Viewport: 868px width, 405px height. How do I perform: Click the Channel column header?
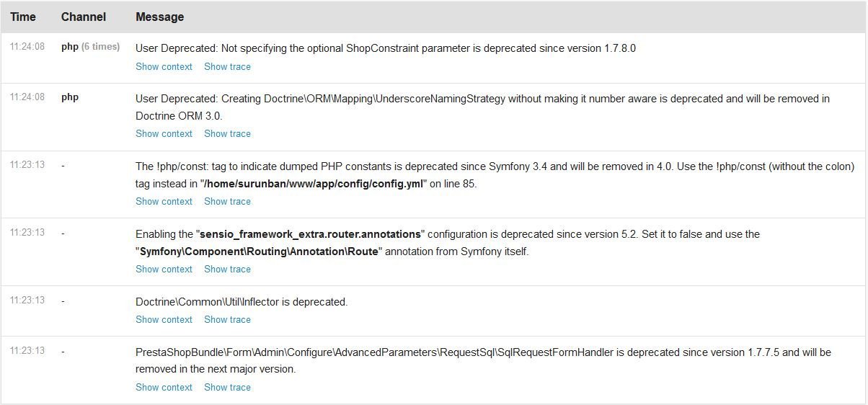click(84, 17)
